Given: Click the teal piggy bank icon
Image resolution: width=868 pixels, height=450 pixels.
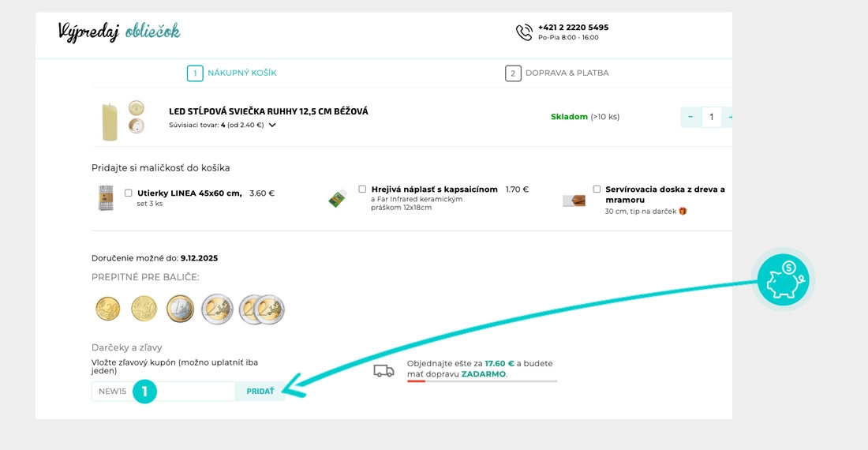Looking at the screenshot, I should click(783, 281).
